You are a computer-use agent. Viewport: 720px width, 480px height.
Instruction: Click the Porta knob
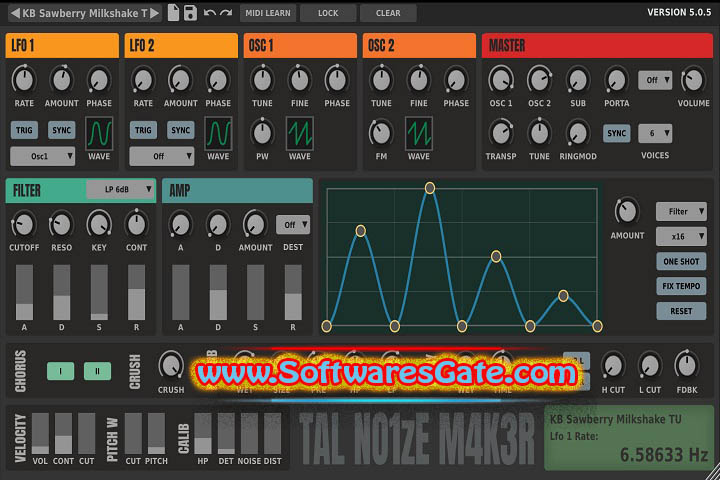[x=616, y=80]
